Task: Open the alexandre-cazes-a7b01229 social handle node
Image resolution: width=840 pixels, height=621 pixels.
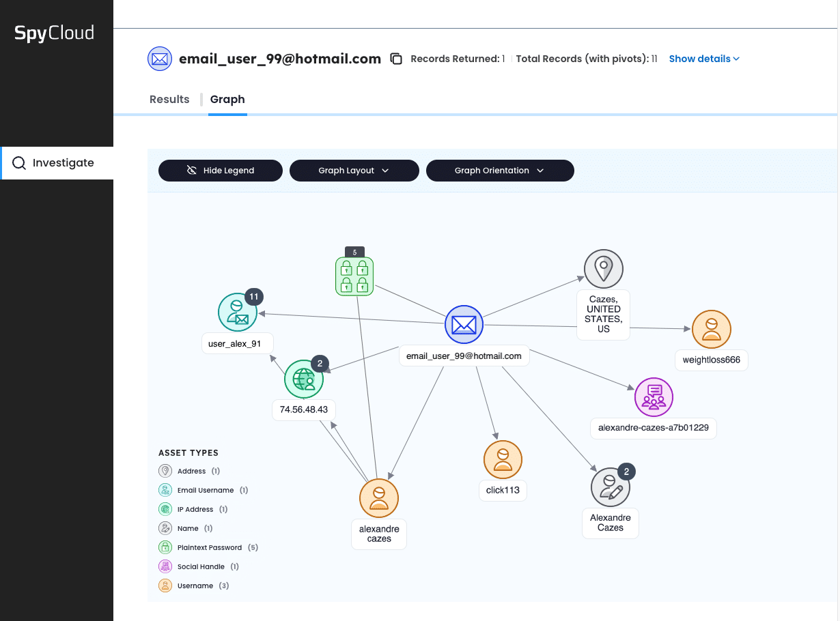Action: point(654,397)
